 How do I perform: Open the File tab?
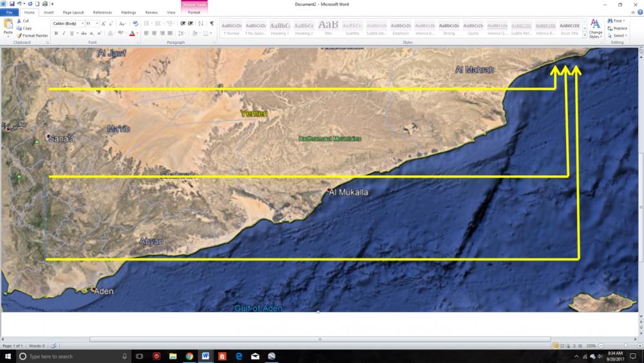tap(9, 12)
